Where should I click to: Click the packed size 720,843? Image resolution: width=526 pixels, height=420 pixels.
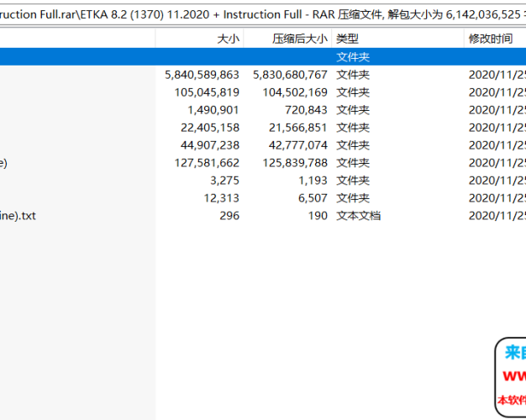click(x=306, y=110)
